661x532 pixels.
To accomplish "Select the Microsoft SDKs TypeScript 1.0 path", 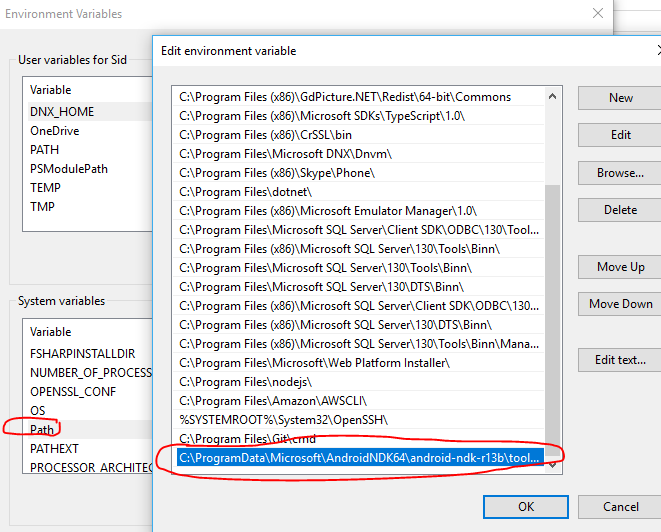I will [x=358, y=116].
